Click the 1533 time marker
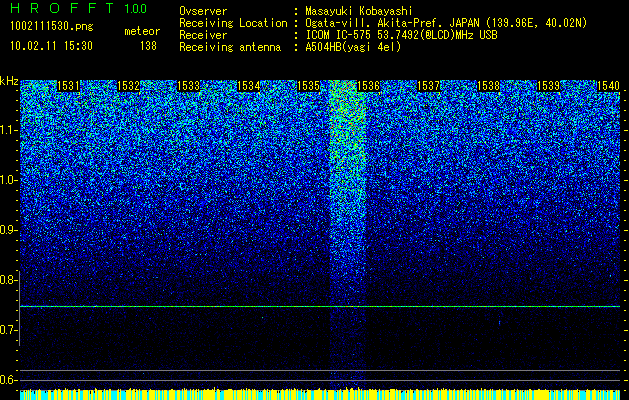This screenshot has height=400, width=629. (x=189, y=86)
